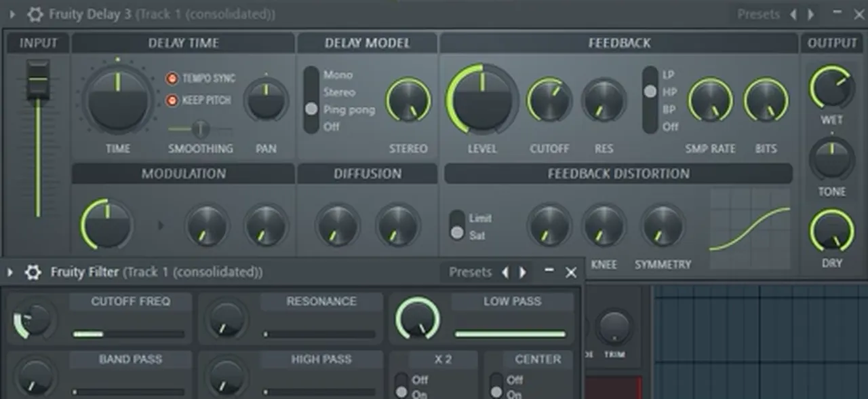
Task: Click the SMOOTHING slider handle
Action: click(200, 128)
